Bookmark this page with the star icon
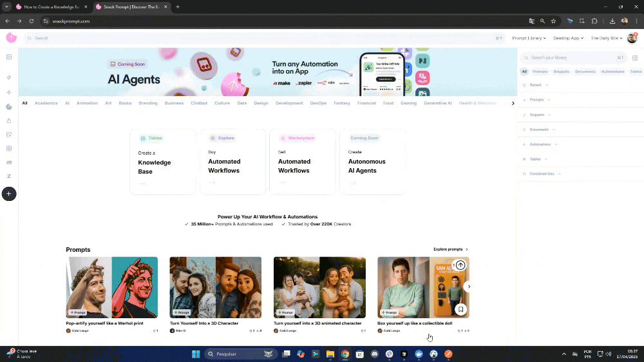The width and height of the screenshot is (644, 362). (x=554, y=21)
